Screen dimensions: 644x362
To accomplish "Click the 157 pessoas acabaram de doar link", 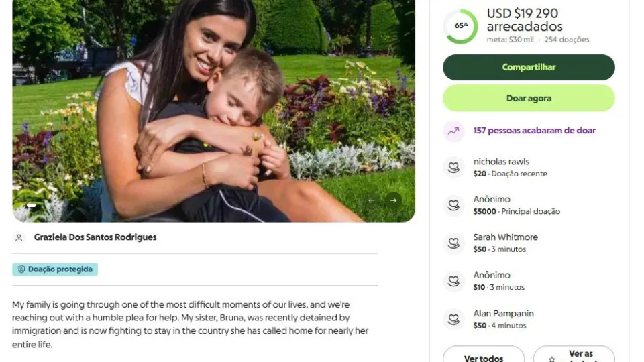I will point(534,131).
